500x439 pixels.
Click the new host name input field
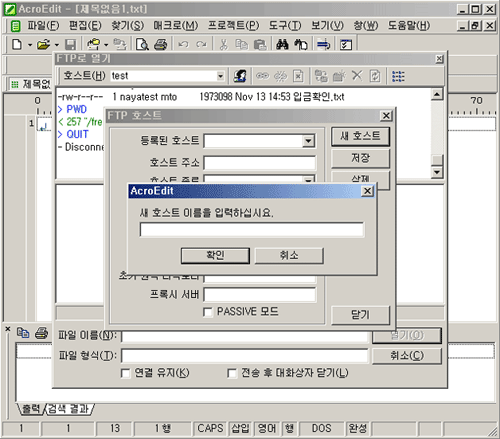pyautogui.click(x=252, y=230)
